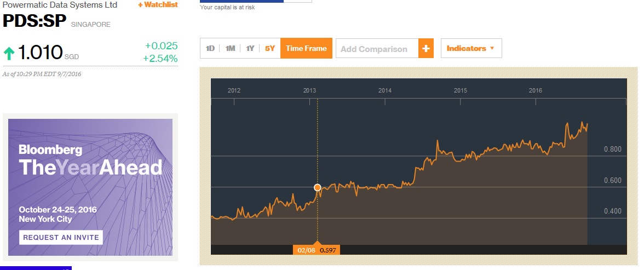Screen dimensions: 644x270
Task: Choose the 5Y chart range
Action: 270,49
